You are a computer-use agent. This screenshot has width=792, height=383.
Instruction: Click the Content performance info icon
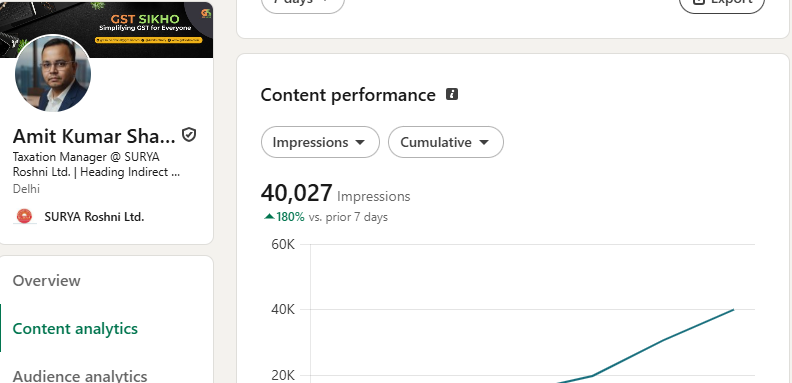tap(452, 94)
